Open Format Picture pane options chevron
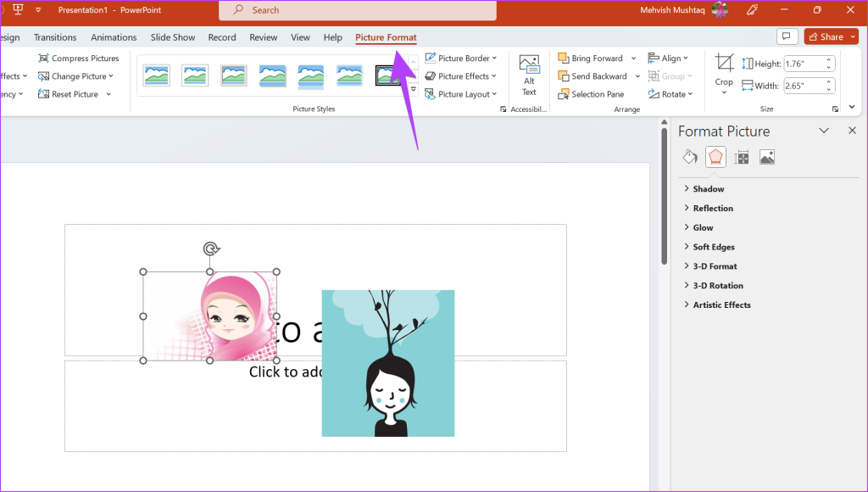 [x=824, y=131]
